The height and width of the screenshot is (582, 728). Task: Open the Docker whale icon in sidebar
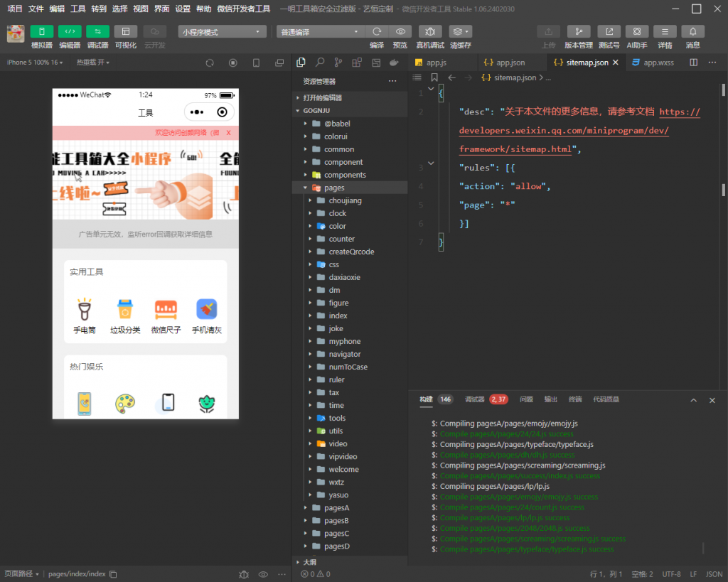394,63
